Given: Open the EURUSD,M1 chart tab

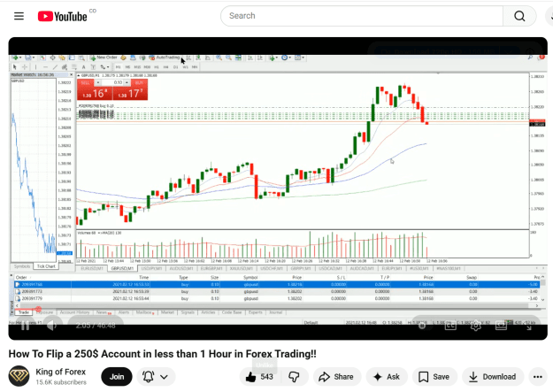Looking at the screenshot, I should coord(92,268).
